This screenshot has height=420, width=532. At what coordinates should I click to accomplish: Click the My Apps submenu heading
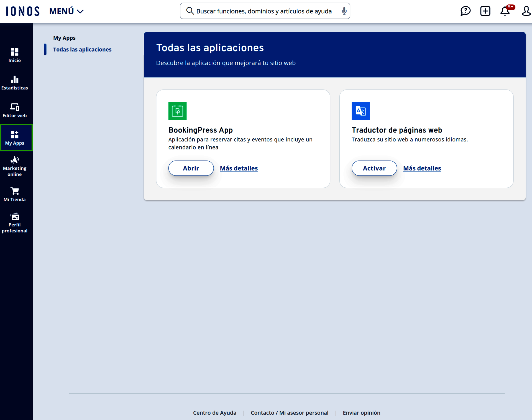click(64, 38)
